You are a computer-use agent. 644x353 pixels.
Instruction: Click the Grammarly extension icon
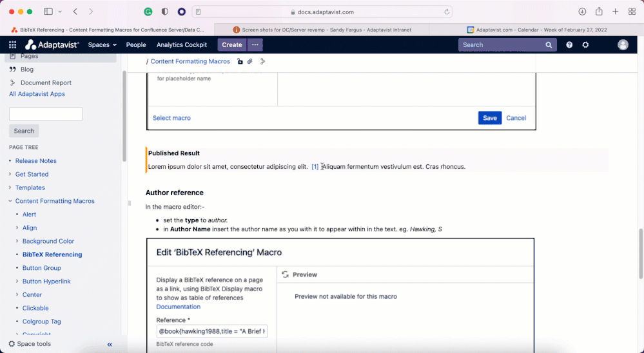(x=148, y=12)
